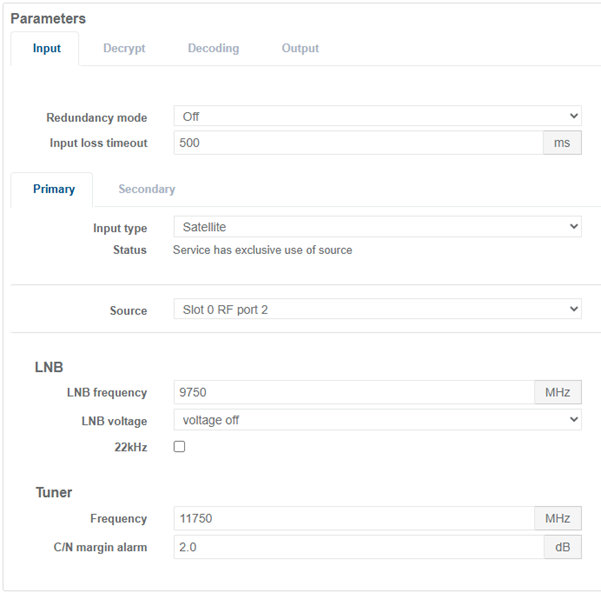Select the Primary input tab
601x593 pixels.
click(x=53, y=189)
